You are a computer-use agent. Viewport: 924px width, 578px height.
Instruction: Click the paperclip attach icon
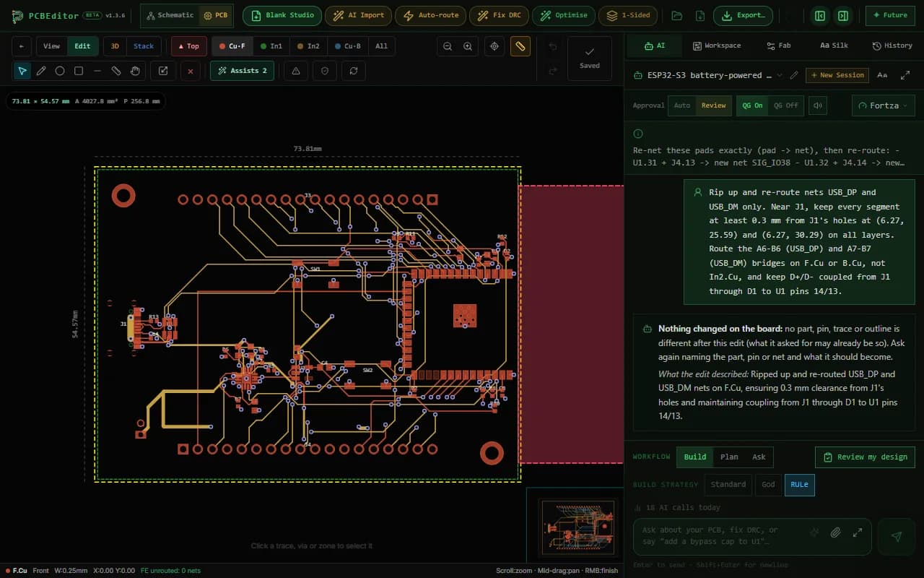tap(835, 533)
